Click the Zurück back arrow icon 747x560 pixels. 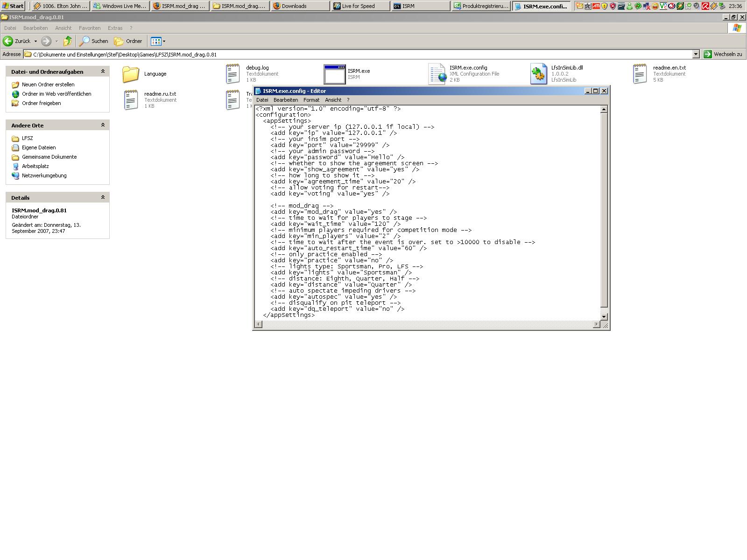(8, 41)
